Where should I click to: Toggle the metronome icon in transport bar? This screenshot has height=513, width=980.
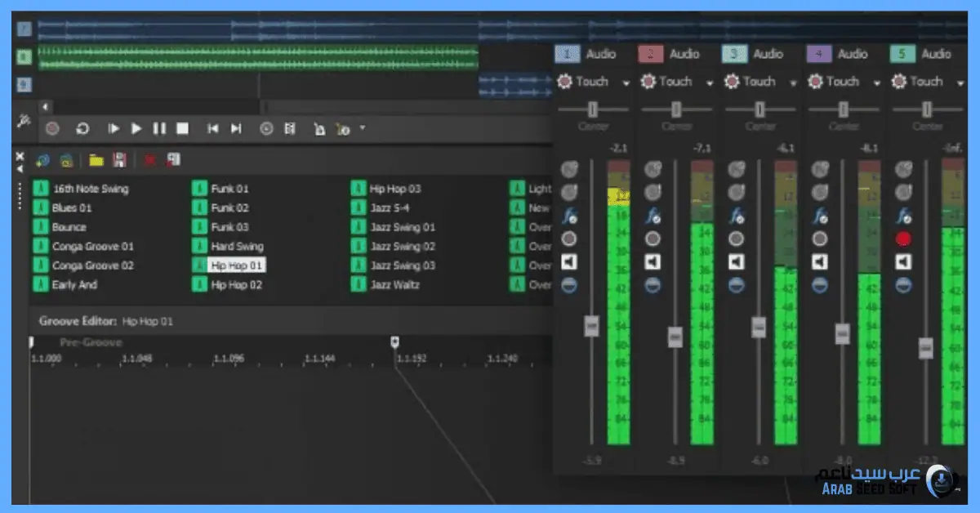pos(289,128)
